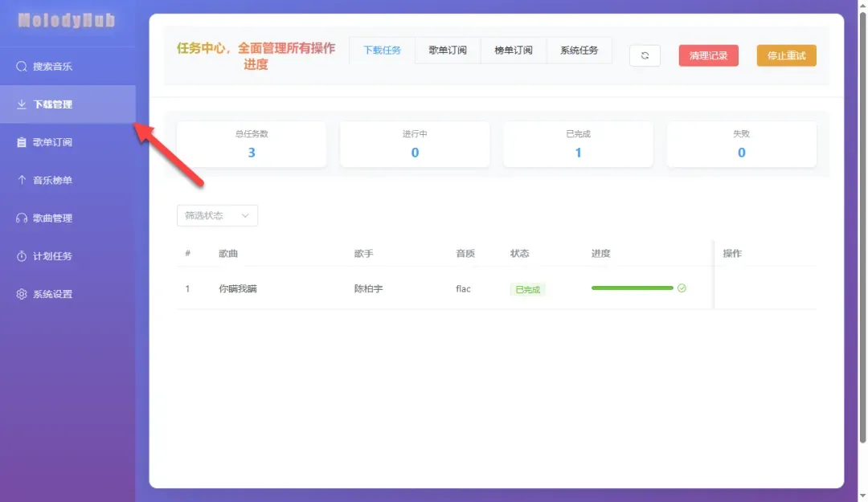Image resolution: width=868 pixels, height=502 pixels.
Task: Click the search music magnifier icon
Action: (x=22, y=67)
